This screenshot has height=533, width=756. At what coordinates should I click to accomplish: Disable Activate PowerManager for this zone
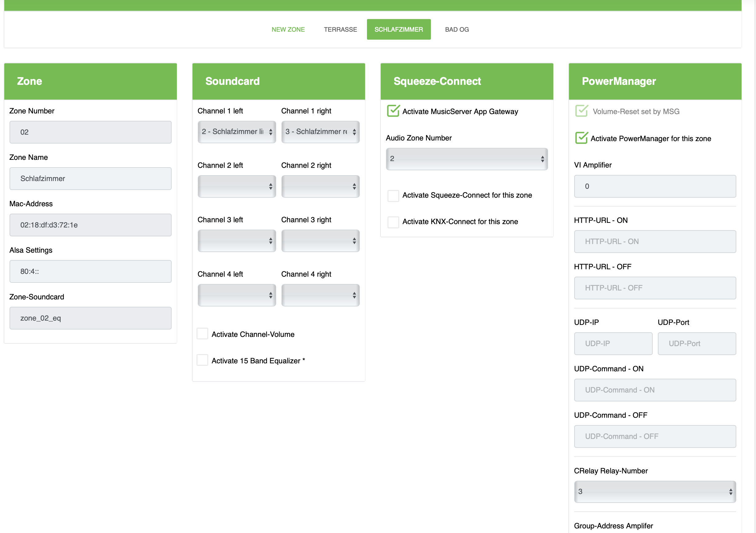581,138
